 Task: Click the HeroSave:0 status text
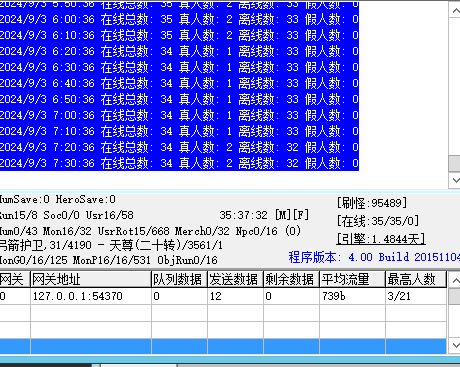86,199
